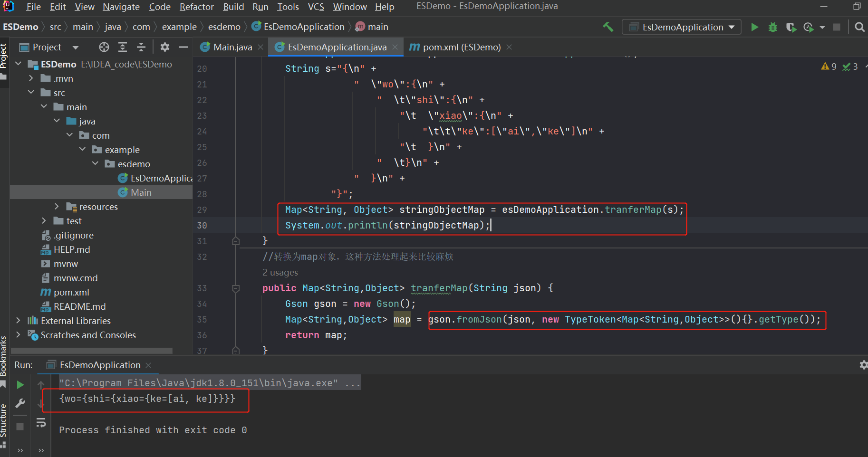Viewport: 868px width, 457px height.
Task: Expand the test folder
Action: pos(44,220)
